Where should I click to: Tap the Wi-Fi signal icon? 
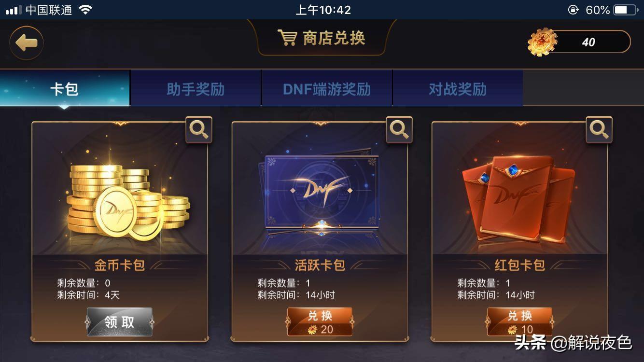85,10
